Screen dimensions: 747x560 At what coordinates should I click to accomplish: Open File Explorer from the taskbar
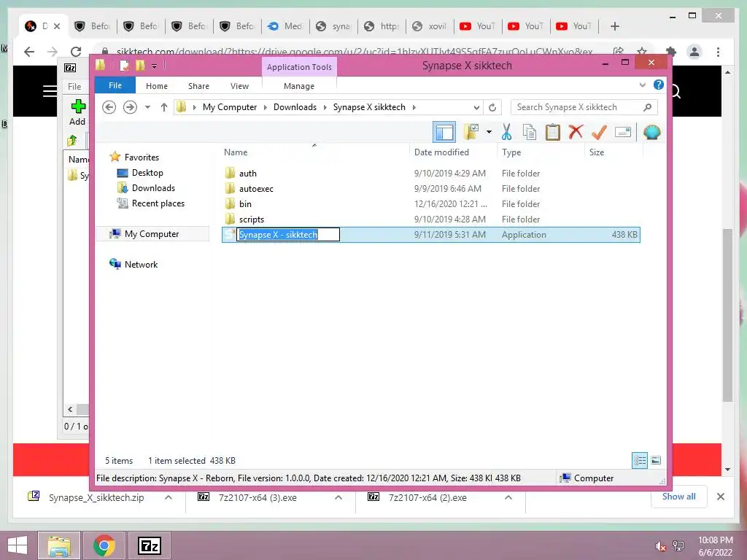point(58,545)
